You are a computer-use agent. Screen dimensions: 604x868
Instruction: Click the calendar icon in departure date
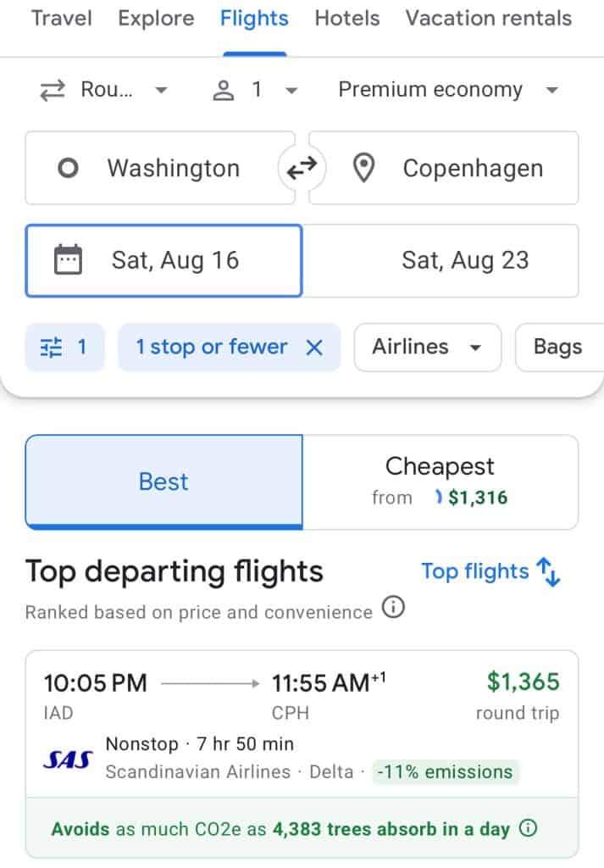pyautogui.click(x=68, y=260)
